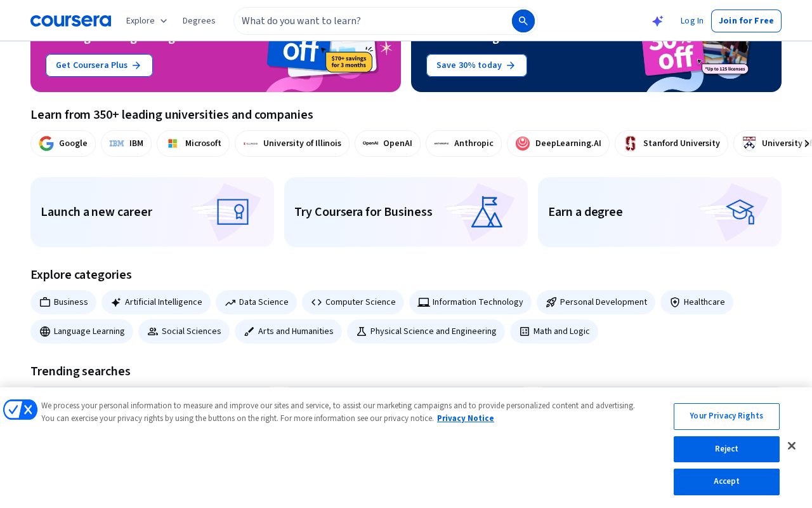Image resolution: width=812 pixels, height=508 pixels.
Task: Select the OpenAI partner chip
Action: pyautogui.click(x=387, y=144)
